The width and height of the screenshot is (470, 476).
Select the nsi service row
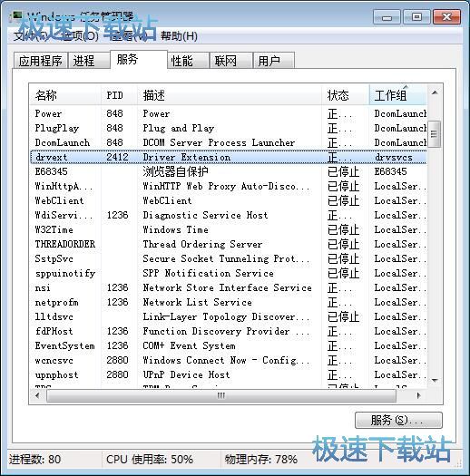coord(228,287)
